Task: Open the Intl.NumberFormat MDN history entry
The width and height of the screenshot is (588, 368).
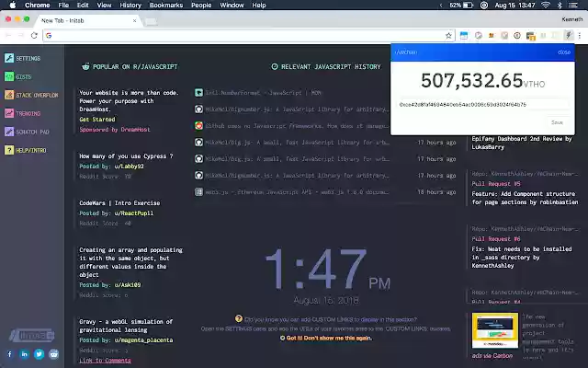Action: click(x=263, y=93)
